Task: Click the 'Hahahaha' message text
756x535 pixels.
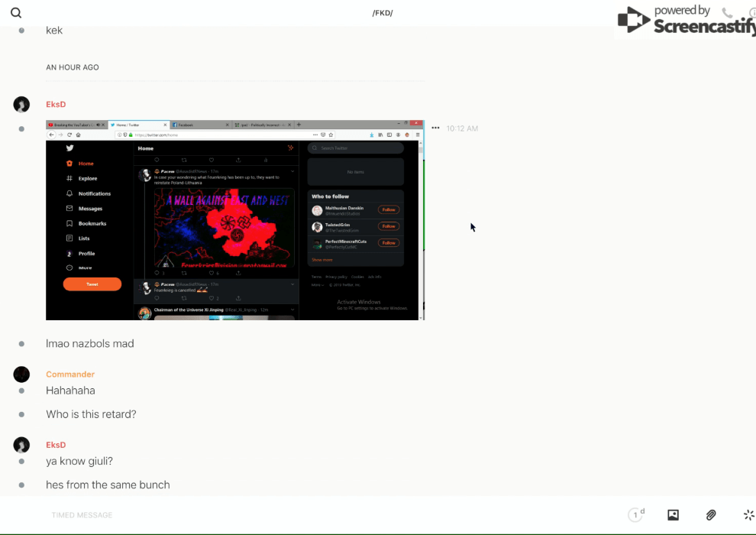Action: 70,391
